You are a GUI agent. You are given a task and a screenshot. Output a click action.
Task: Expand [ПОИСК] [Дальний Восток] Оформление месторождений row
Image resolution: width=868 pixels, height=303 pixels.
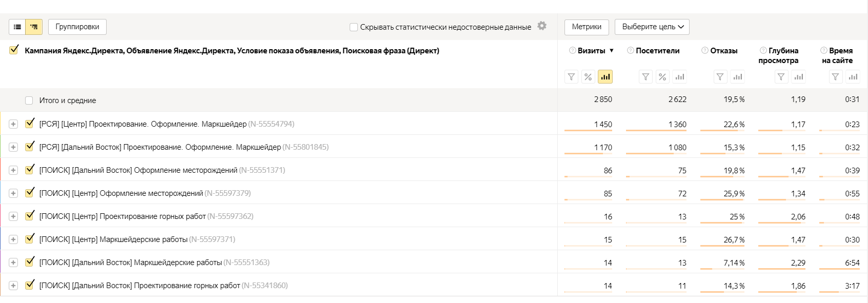tap(13, 170)
